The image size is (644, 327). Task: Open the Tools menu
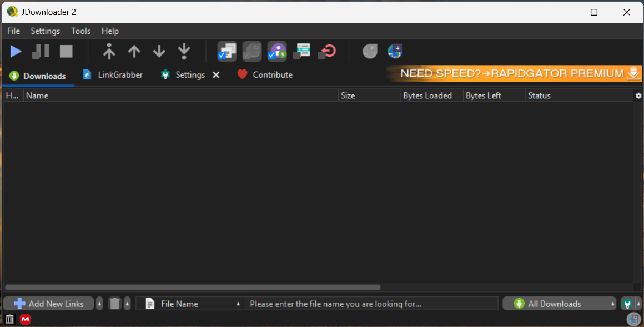click(x=81, y=31)
